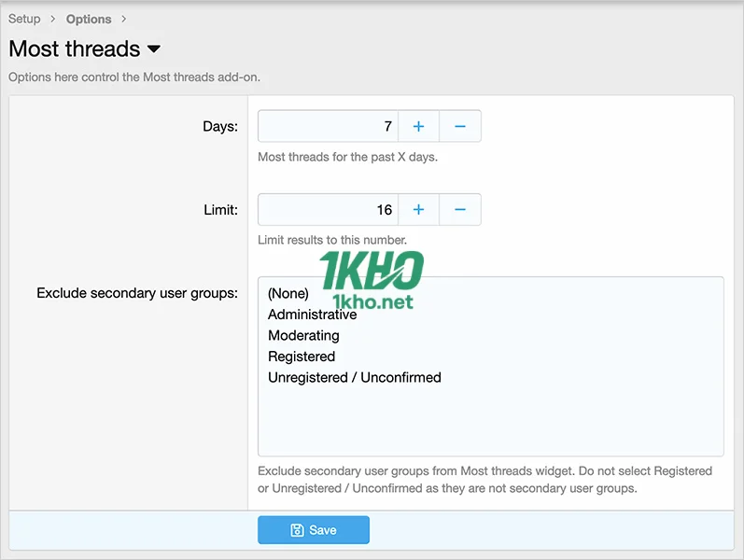Open the Options breadcrumb link

tap(89, 19)
